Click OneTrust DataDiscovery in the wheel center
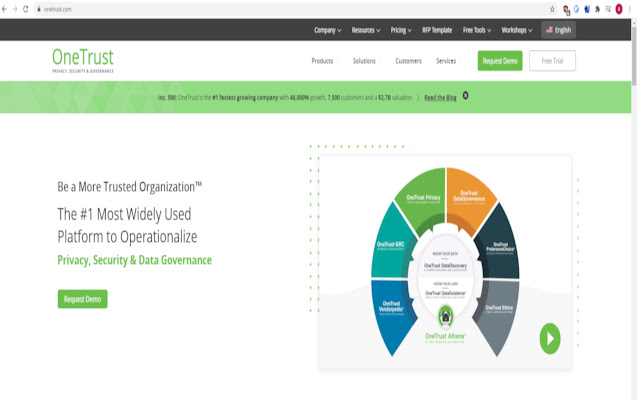Screen dimensions: 640x400 pyautogui.click(x=445, y=266)
